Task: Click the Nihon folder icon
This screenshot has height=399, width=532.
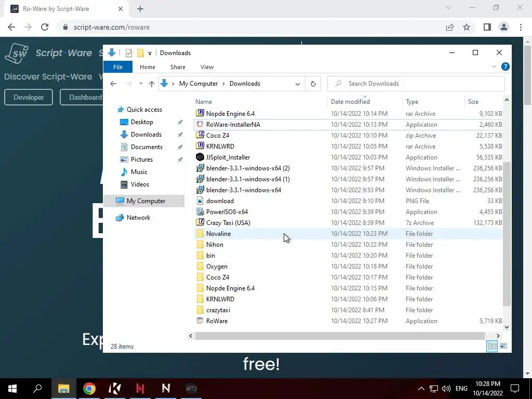Action: click(200, 244)
